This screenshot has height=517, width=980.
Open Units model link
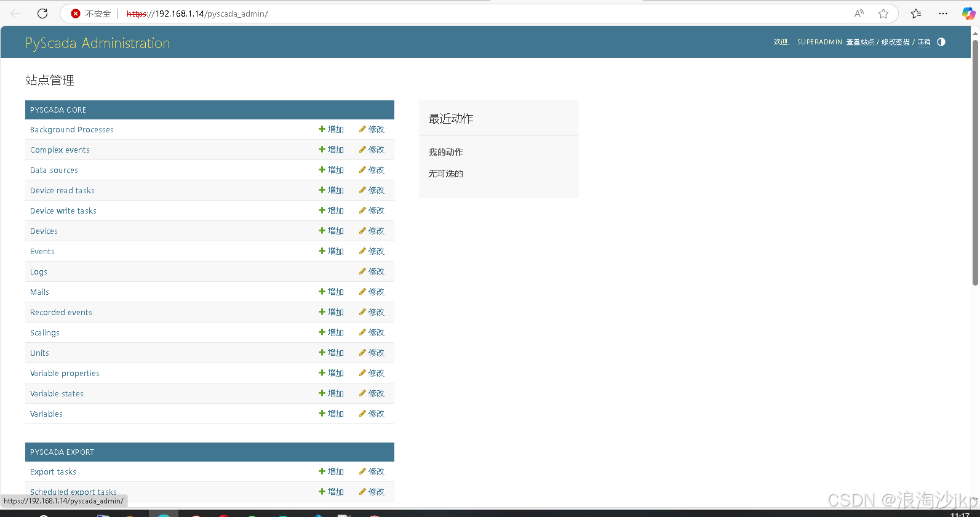[39, 353]
